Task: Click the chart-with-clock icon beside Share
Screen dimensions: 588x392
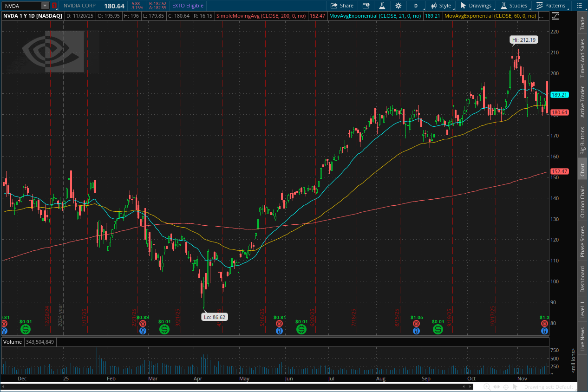Action: point(366,6)
